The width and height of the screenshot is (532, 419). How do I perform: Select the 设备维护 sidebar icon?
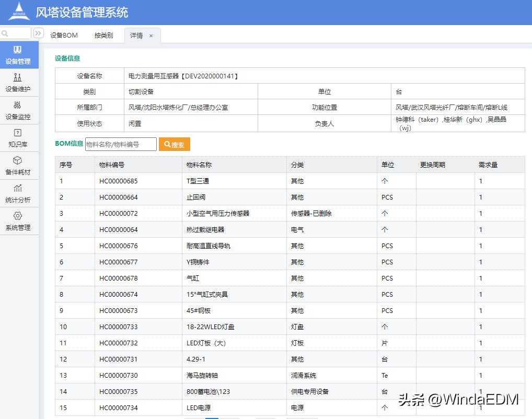point(19,81)
